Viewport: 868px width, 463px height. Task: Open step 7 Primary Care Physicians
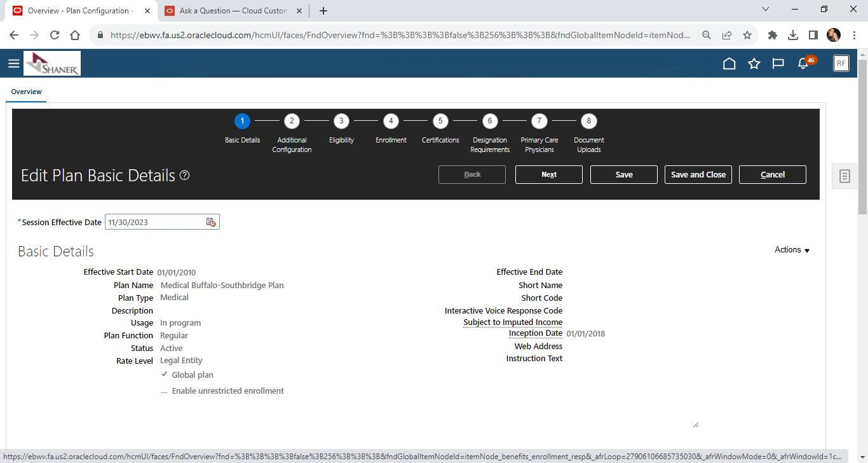[x=539, y=121]
